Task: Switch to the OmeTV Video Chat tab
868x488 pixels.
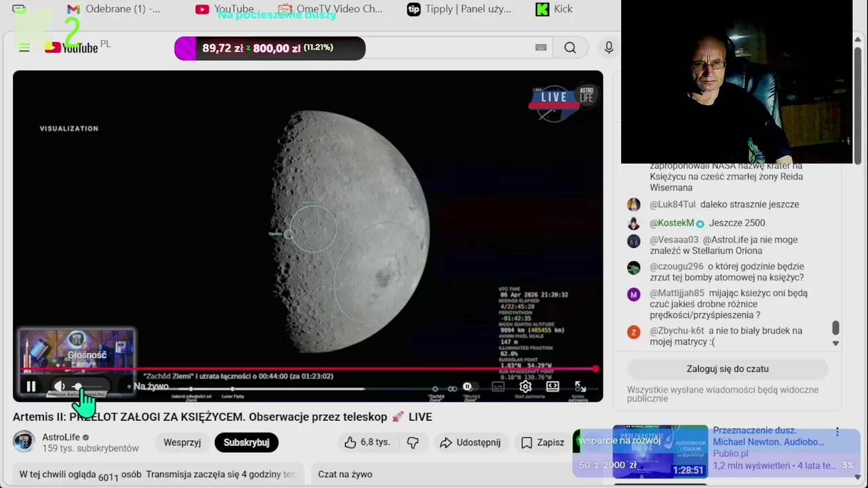Action: click(x=330, y=9)
